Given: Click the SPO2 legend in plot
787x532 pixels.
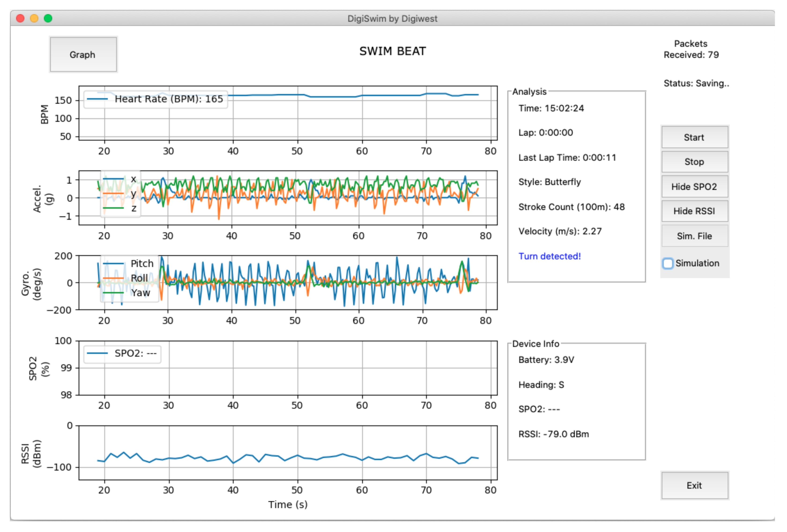Looking at the screenshot, I should point(122,354).
